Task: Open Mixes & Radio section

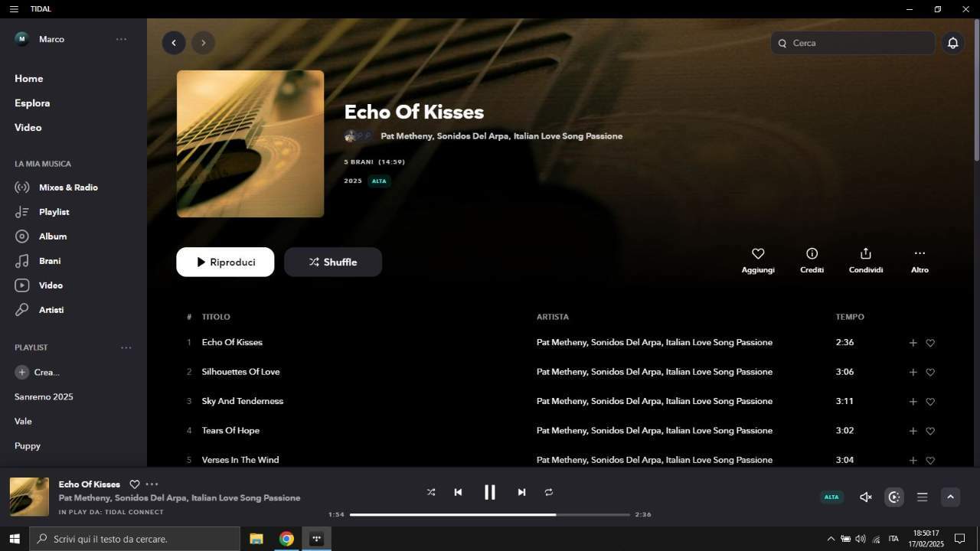Action: (x=68, y=187)
